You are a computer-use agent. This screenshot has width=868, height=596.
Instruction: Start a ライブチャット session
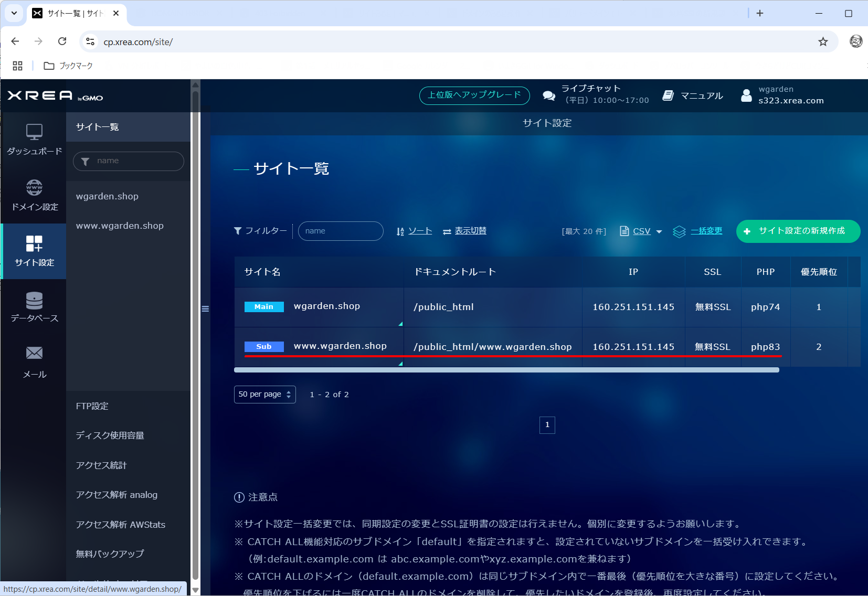click(549, 95)
